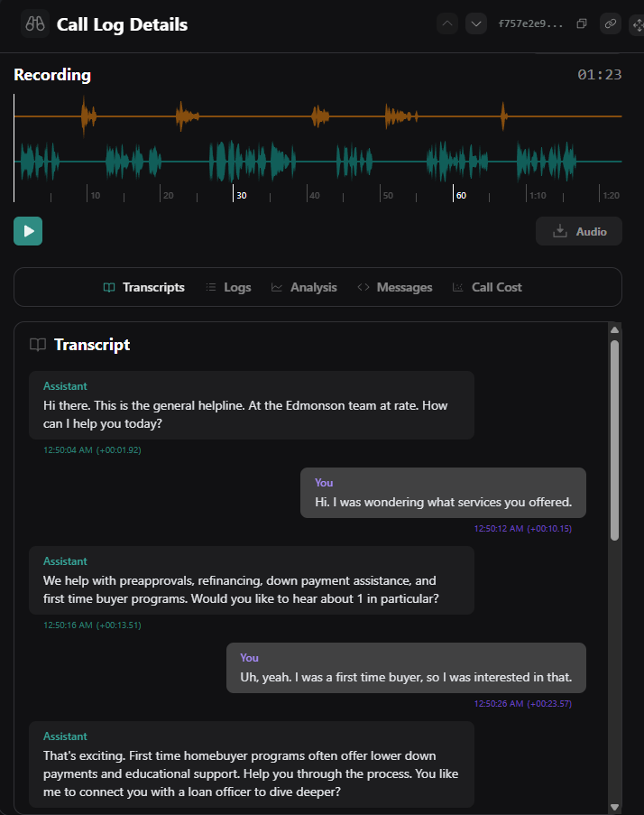The width and height of the screenshot is (644, 815).
Task: Open the Call Cost tab
Action: tap(487, 287)
